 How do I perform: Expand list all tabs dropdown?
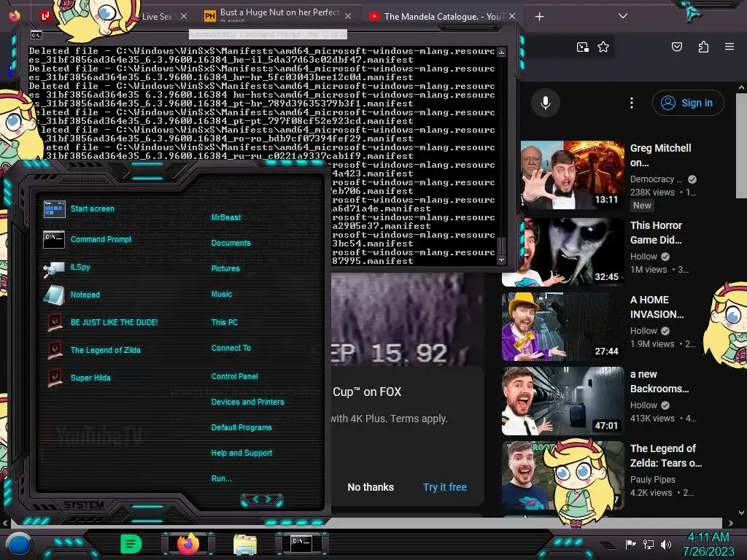(623, 16)
